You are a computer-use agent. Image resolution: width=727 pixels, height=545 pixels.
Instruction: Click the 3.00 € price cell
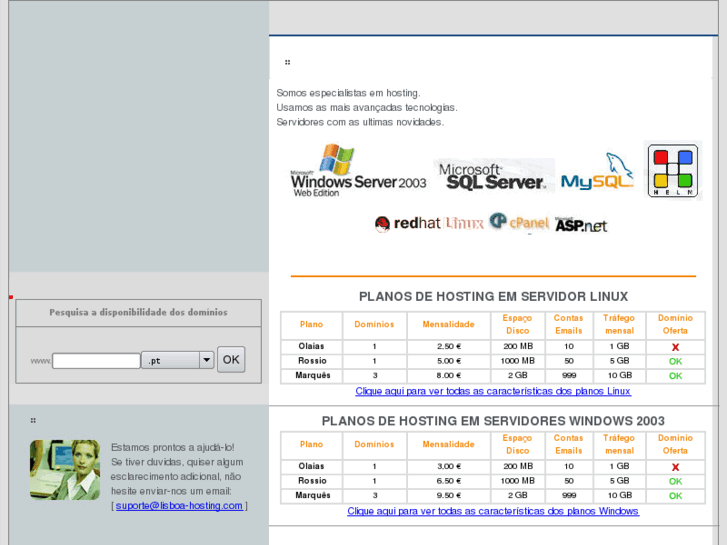coord(448,467)
